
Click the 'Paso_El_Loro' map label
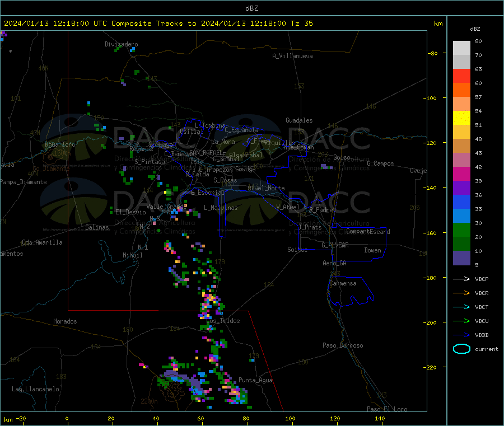pyautogui.click(x=388, y=409)
